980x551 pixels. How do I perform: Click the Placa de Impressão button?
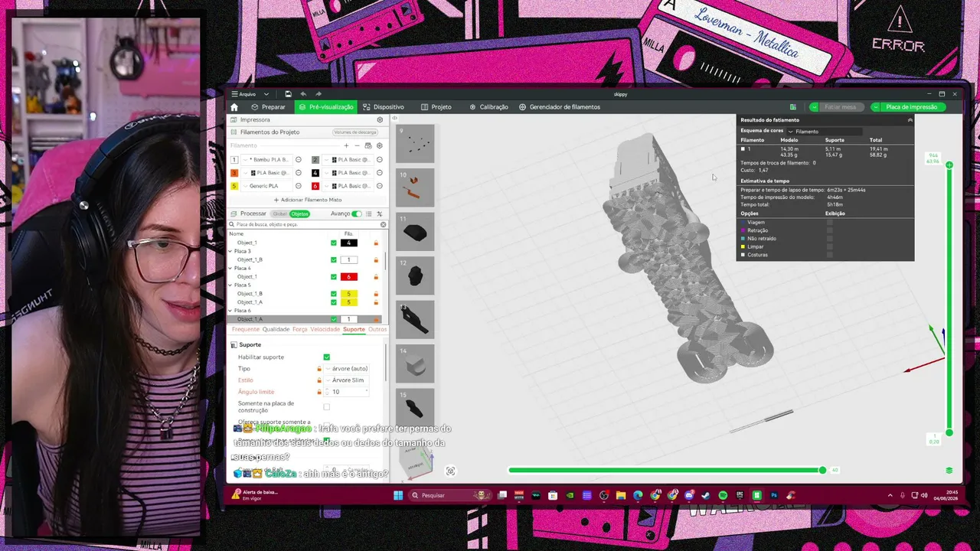tap(912, 107)
